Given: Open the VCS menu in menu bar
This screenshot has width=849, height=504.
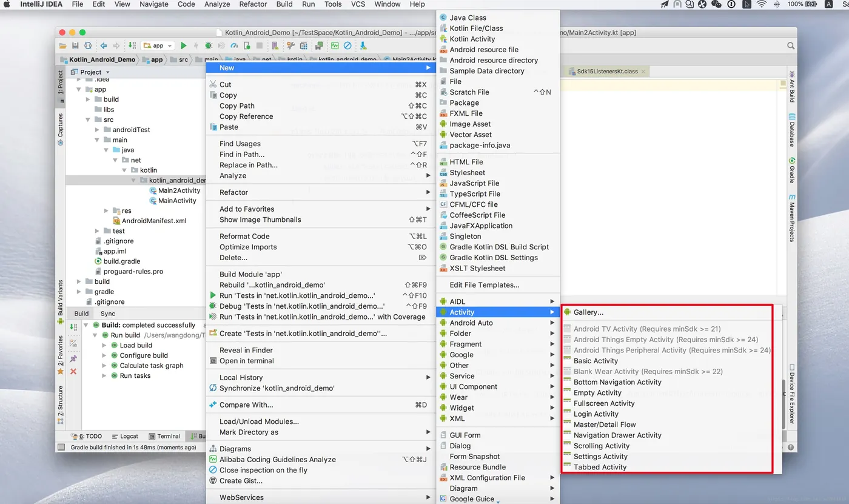Looking at the screenshot, I should click(x=358, y=4).
